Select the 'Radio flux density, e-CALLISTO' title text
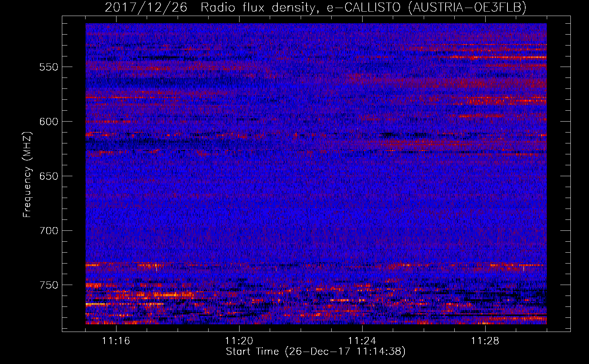The image size is (589, 364). pyautogui.click(x=301, y=7)
